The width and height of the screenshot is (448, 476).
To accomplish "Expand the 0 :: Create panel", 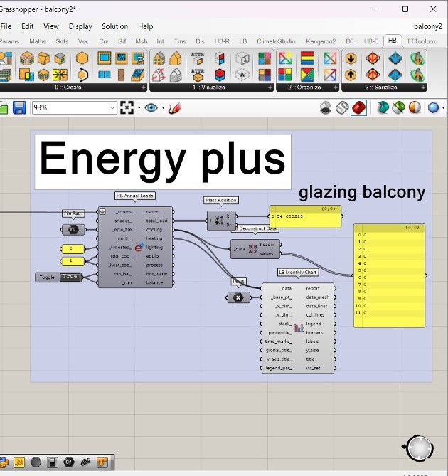I will (x=143, y=88).
